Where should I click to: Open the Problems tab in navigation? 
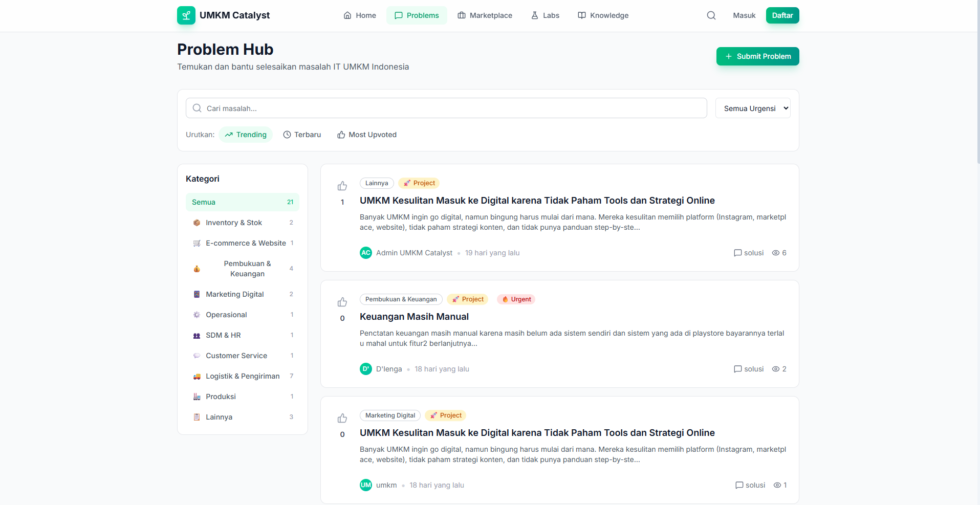tap(417, 15)
